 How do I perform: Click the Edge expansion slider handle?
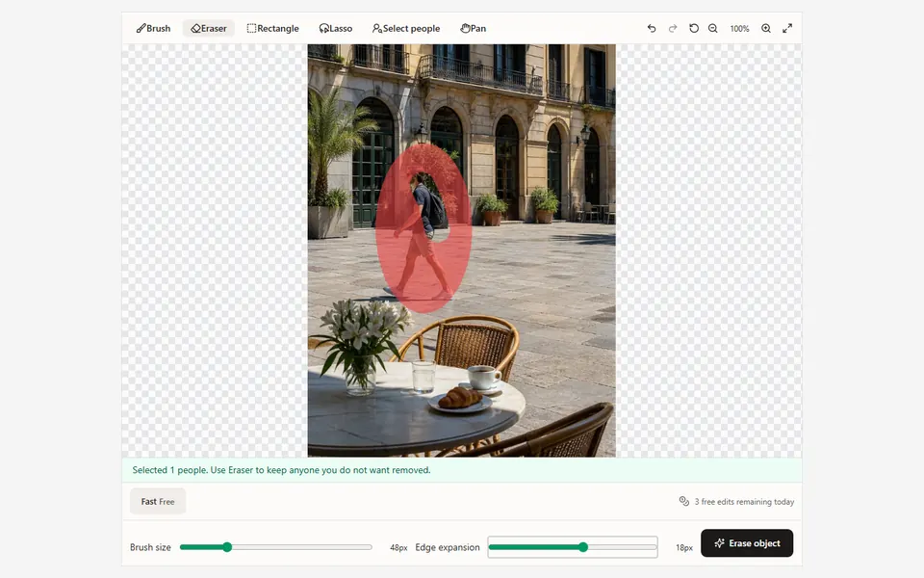[x=583, y=547]
